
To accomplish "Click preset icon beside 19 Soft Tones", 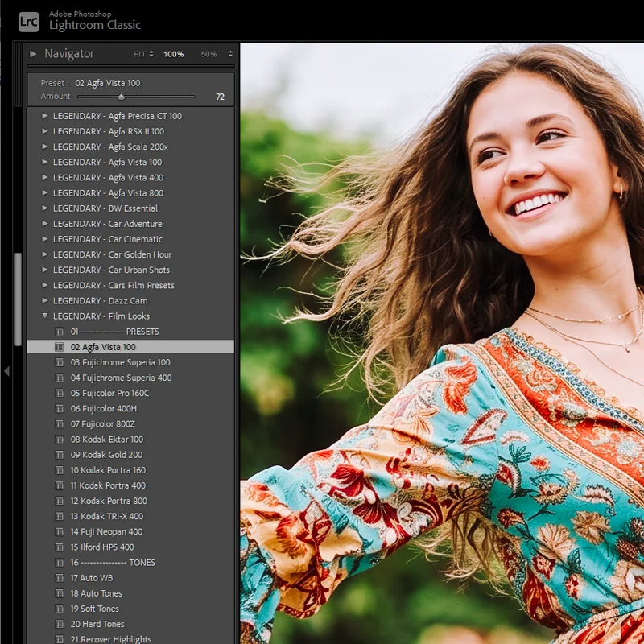I will [x=60, y=609].
